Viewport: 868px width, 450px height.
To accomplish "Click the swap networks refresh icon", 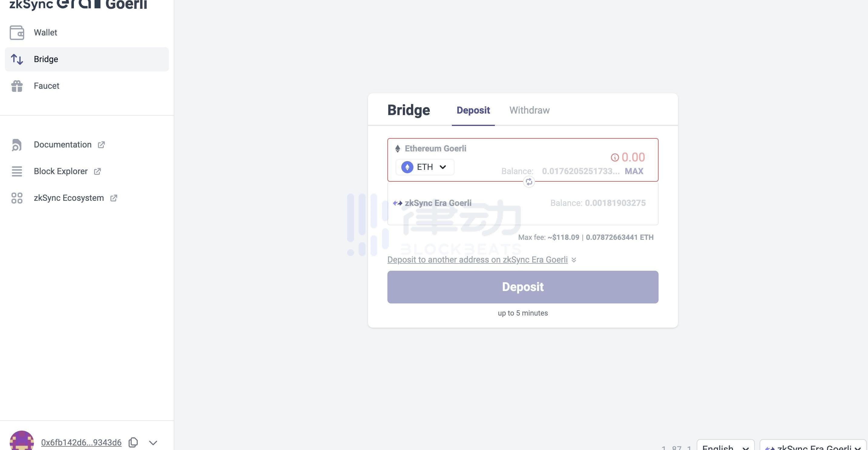I will coord(529,182).
